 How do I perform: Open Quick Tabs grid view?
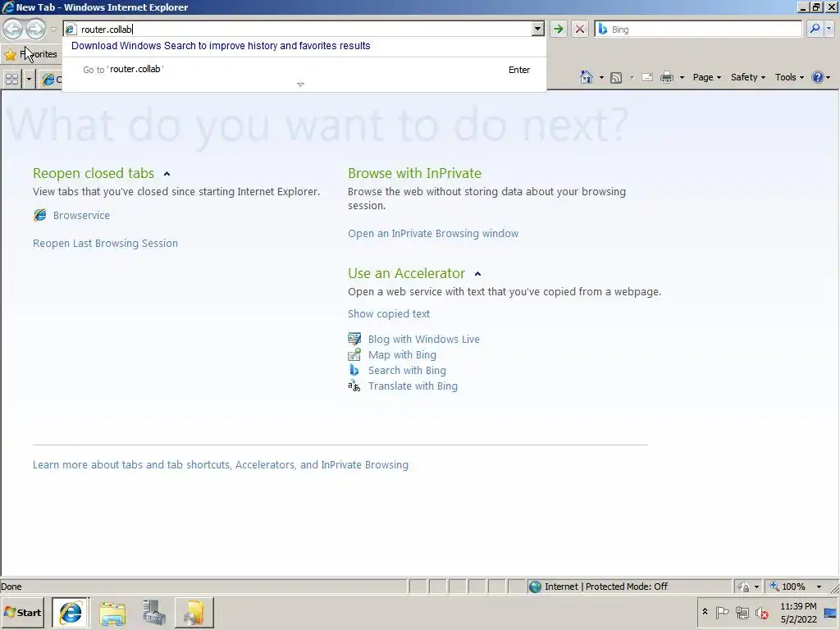11,80
